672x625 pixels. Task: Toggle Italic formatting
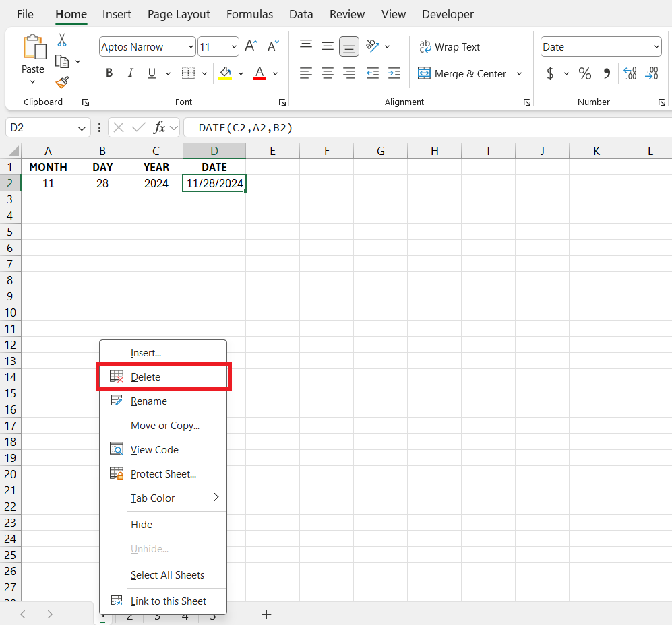(x=130, y=73)
